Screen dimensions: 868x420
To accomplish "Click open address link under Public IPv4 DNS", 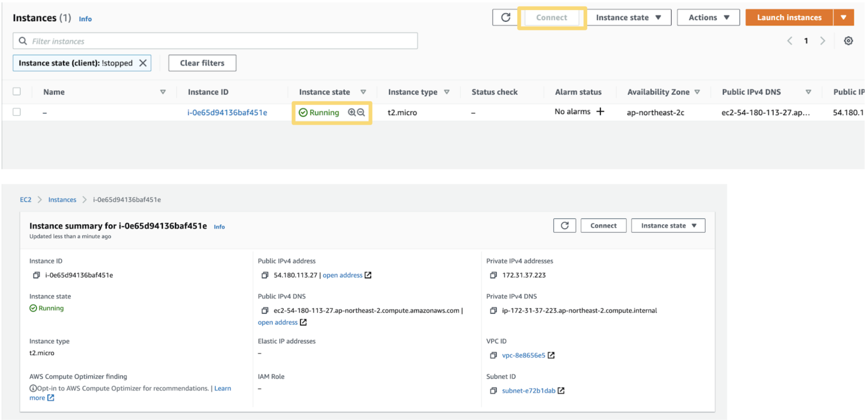I will [278, 322].
